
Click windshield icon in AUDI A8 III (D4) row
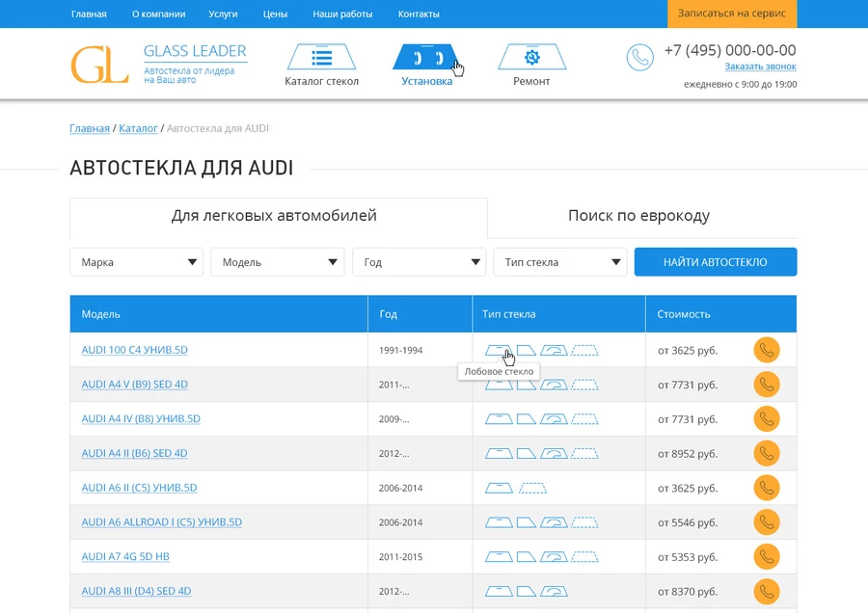point(499,592)
